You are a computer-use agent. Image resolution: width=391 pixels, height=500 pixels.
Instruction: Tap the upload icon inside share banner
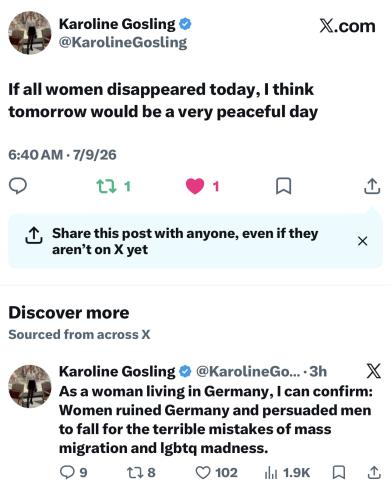point(33,235)
